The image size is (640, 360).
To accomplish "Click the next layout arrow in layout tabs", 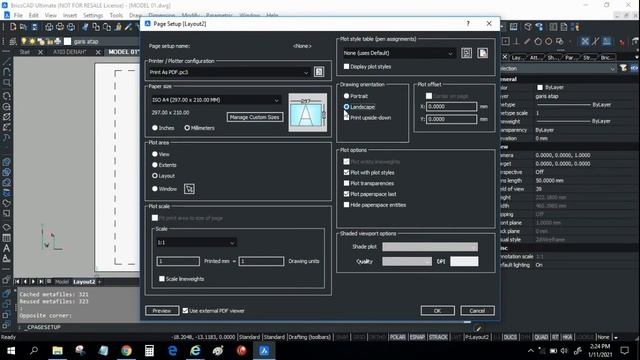I will tap(33, 282).
